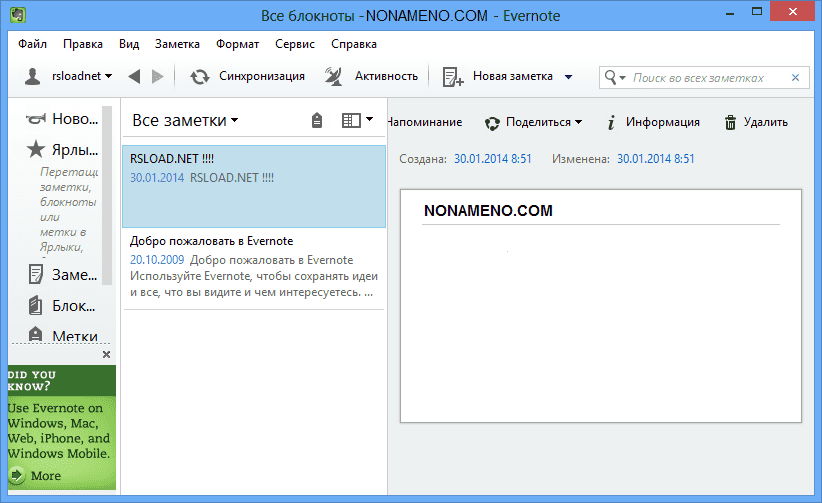The height and width of the screenshot is (503, 822).
Task: Click the Share (Поделиться) icon
Action: (x=492, y=123)
